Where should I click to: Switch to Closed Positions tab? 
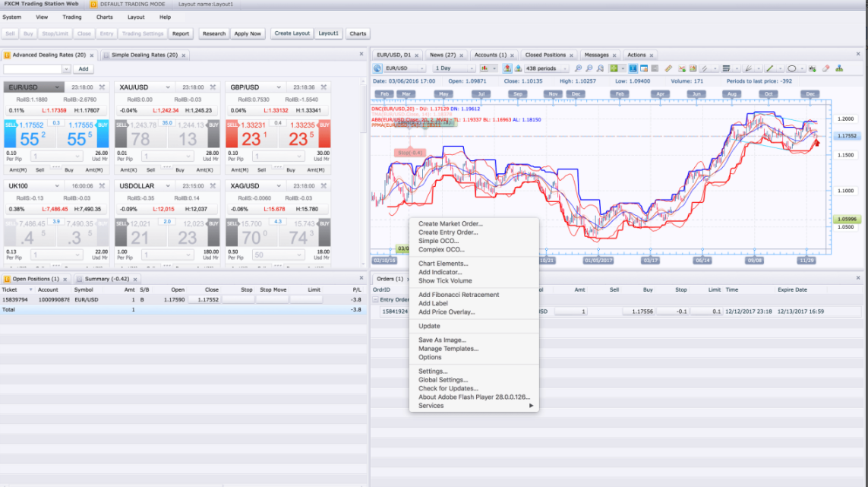click(x=545, y=55)
